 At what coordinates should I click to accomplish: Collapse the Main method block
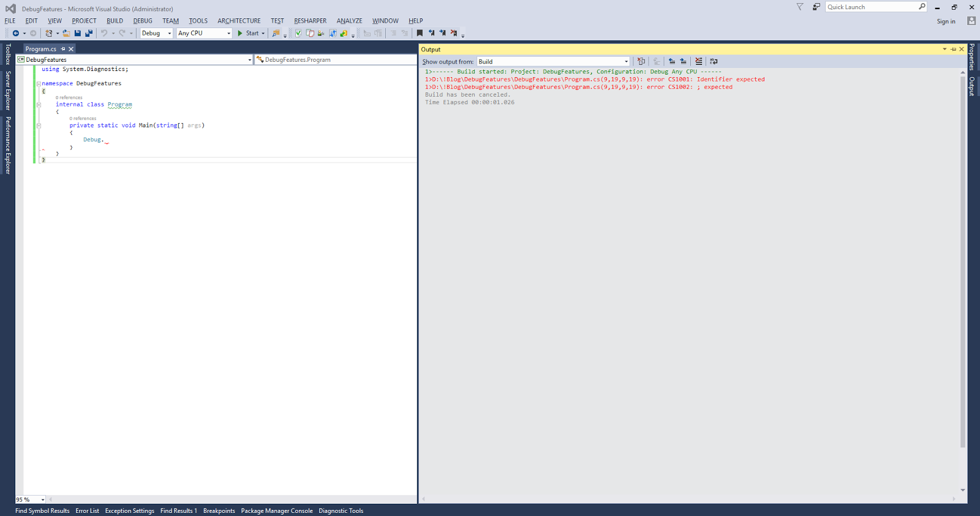[39, 125]
